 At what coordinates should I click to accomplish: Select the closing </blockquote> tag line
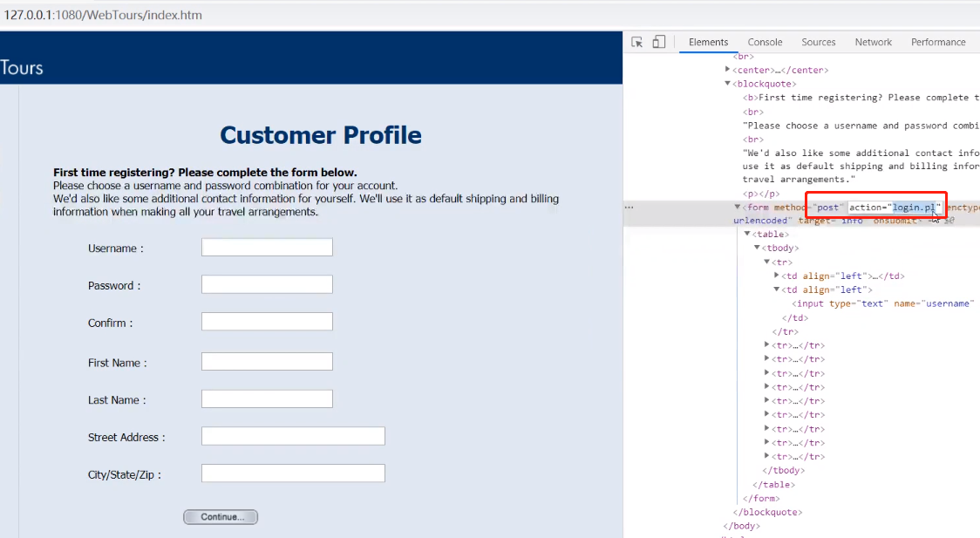767,512
